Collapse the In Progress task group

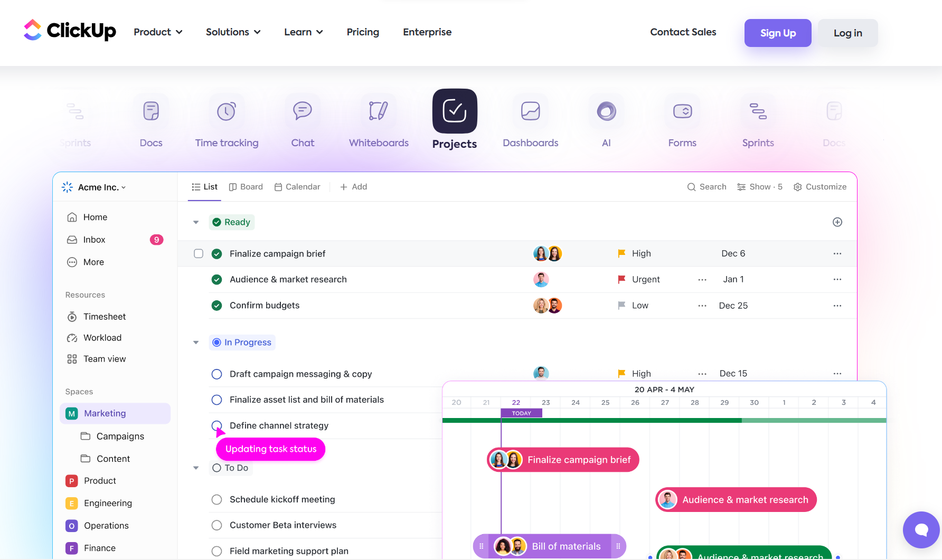(x=196, y=343)
